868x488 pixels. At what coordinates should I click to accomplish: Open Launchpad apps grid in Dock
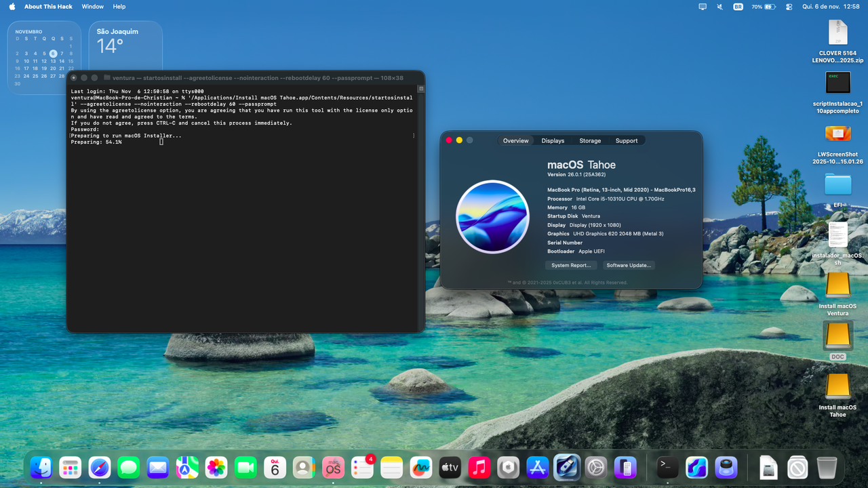(71, 467)
